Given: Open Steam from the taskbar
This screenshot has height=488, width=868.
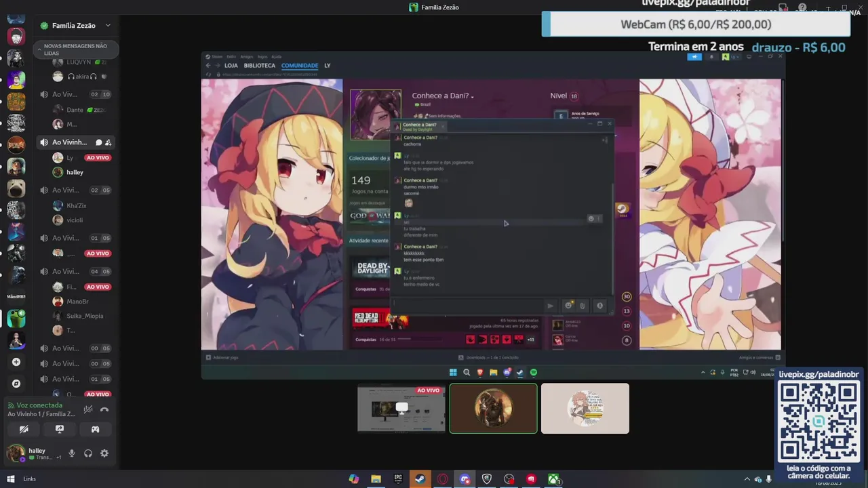Looking at the screenshot, I should [420, 479].
